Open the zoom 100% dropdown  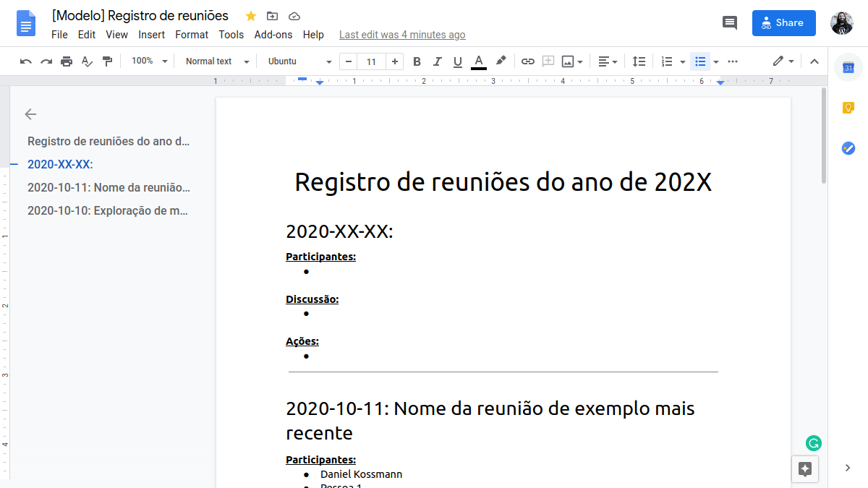(x=149, y=61)
